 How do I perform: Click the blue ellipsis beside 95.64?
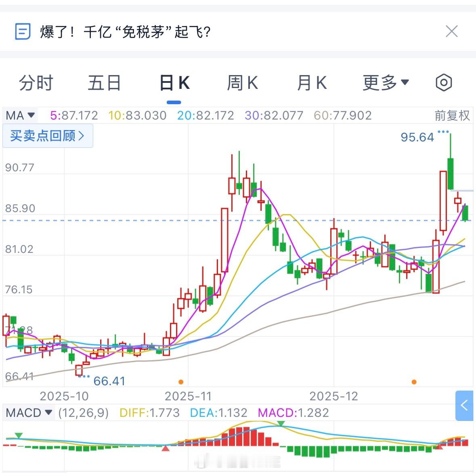[x=443, y=131]
